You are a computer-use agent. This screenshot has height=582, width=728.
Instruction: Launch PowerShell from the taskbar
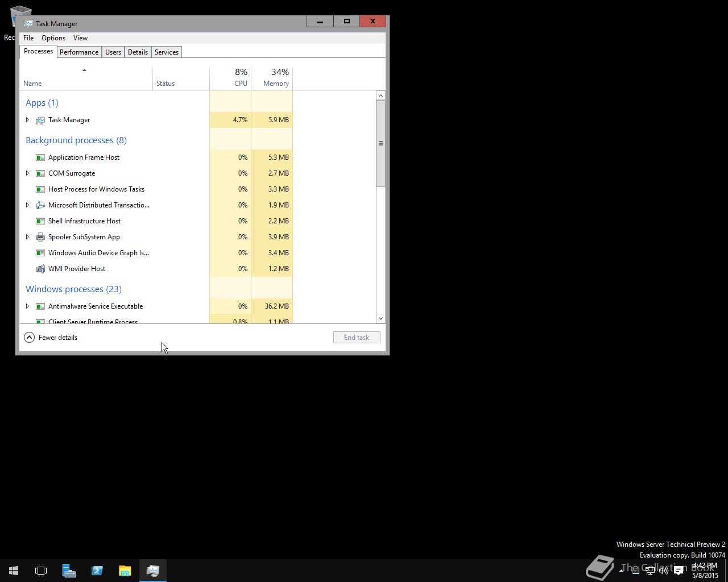coord(97,571)
